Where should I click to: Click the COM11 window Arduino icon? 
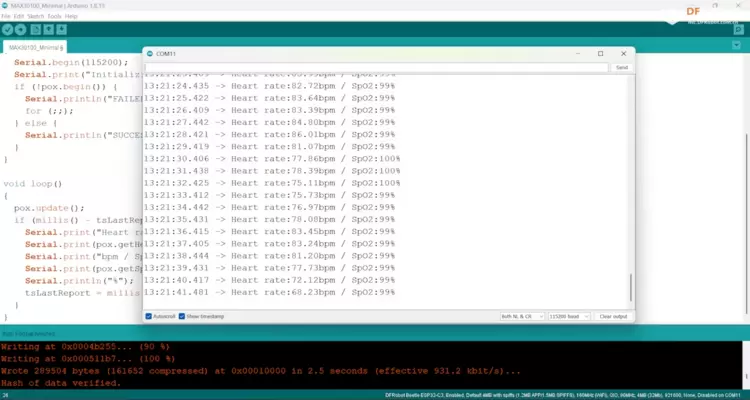tap(150, 53)
